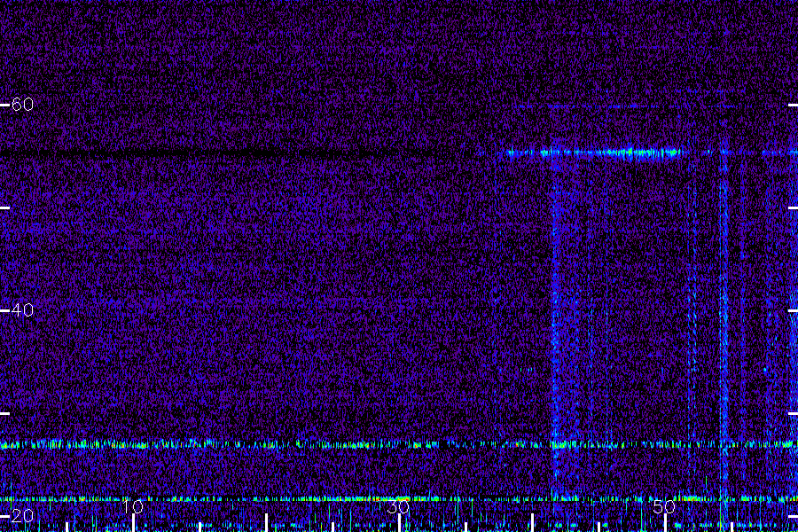Click the frequency axis label "20"
798x532 pixels.
[22, 516]
